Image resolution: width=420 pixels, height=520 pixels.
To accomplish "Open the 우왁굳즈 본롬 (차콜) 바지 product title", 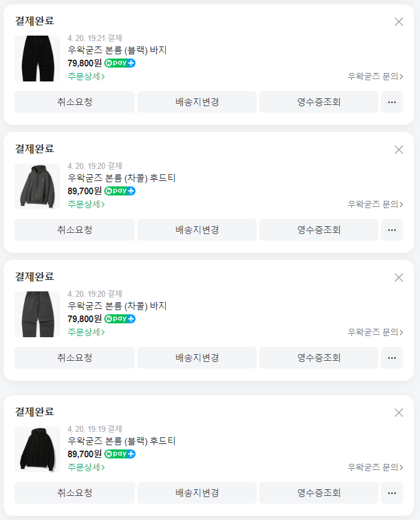I will pos(117,306).
